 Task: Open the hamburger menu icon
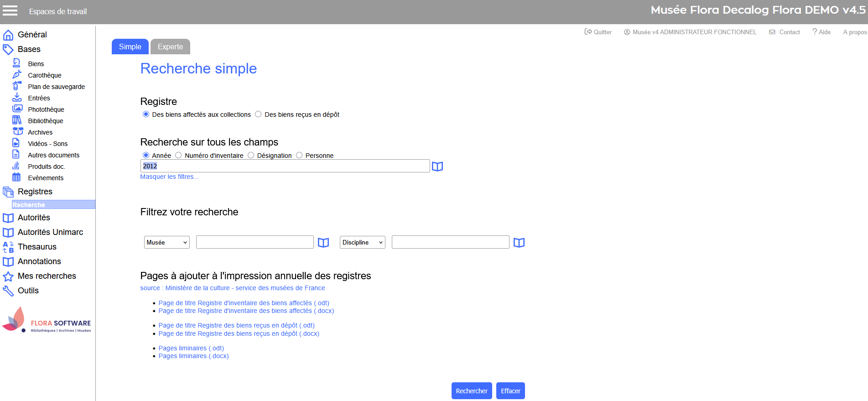pos(10,11)
